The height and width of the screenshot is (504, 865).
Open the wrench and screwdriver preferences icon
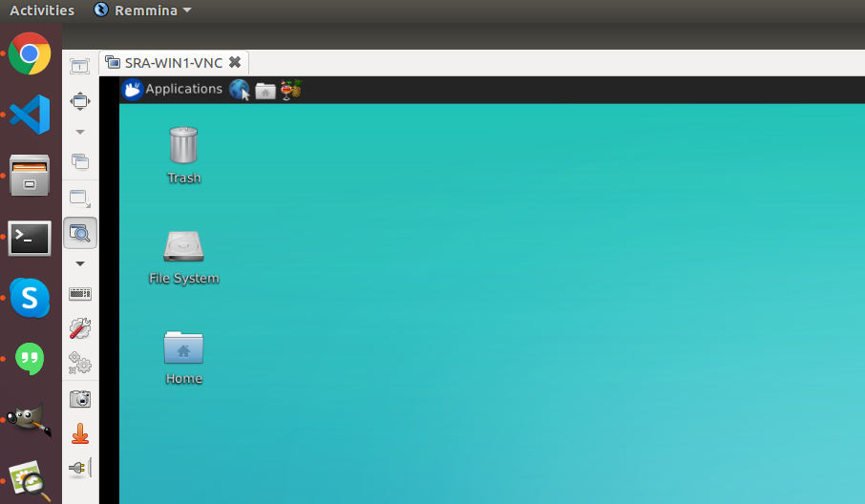coord(80,329)
